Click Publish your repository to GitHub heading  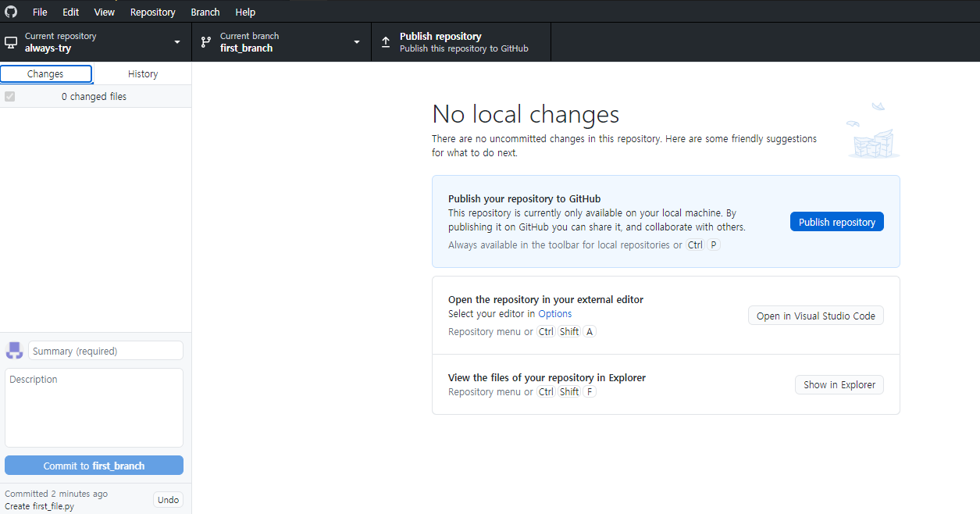click(524, 198)
